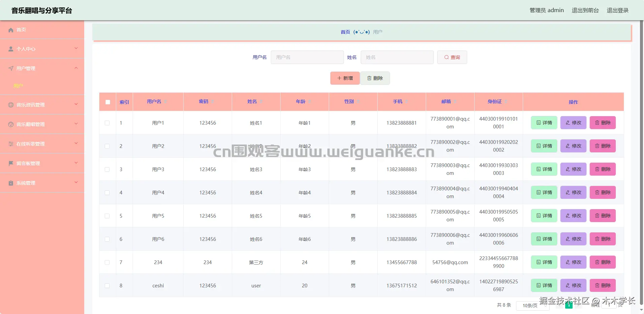Check the checkbox for 用户6's row
This screenshot has width=644, height=314.
coord(107,239)
